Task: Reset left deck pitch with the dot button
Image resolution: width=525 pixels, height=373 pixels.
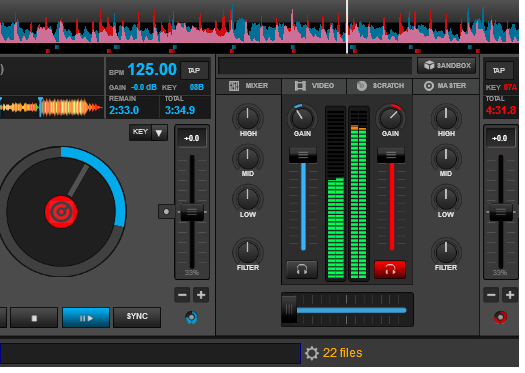Action: coord(166,212)
